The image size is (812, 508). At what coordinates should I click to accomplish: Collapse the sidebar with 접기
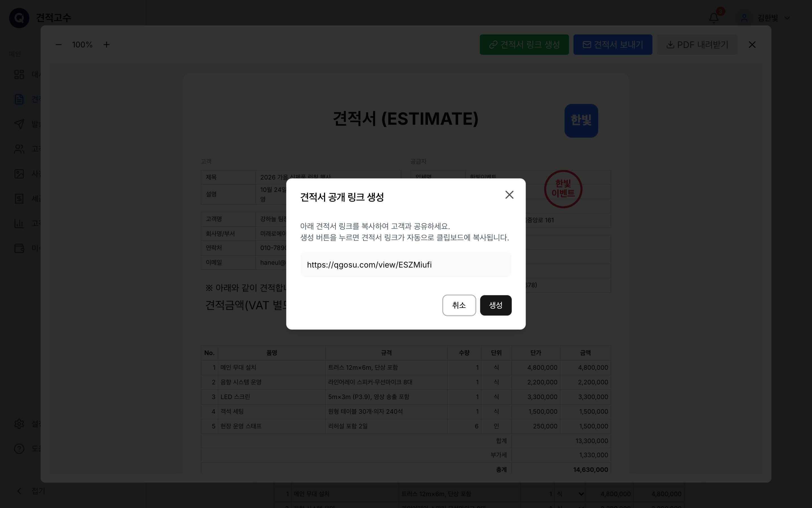[x=31, y=491]
